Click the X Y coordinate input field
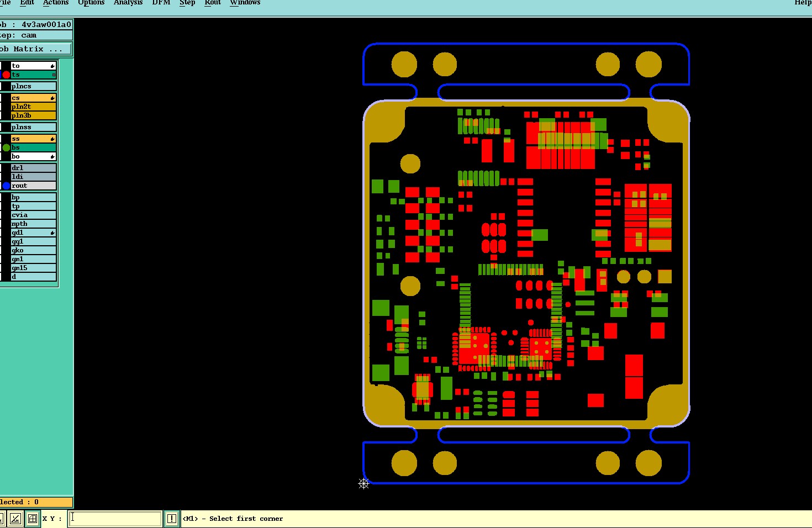 (115, 519)
